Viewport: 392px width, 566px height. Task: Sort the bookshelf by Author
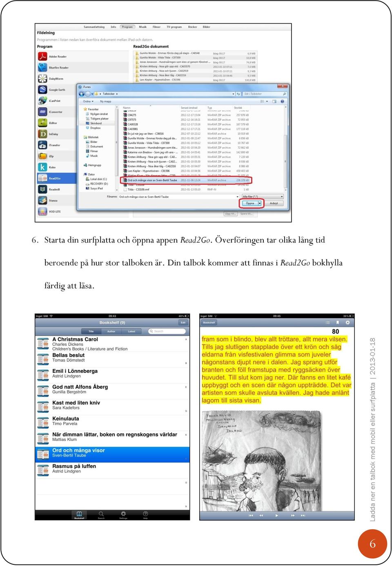111,332
